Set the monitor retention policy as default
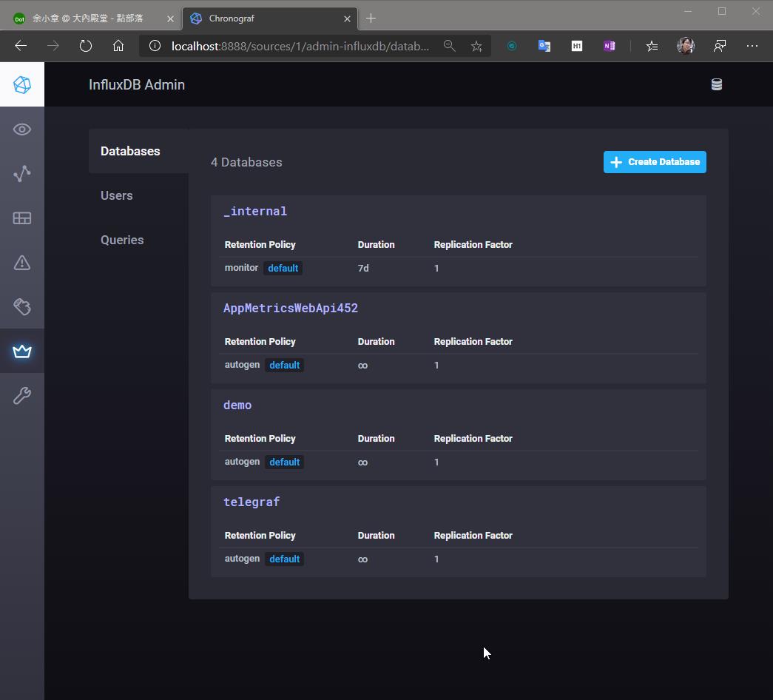773x700 pixels. (283, 268)
